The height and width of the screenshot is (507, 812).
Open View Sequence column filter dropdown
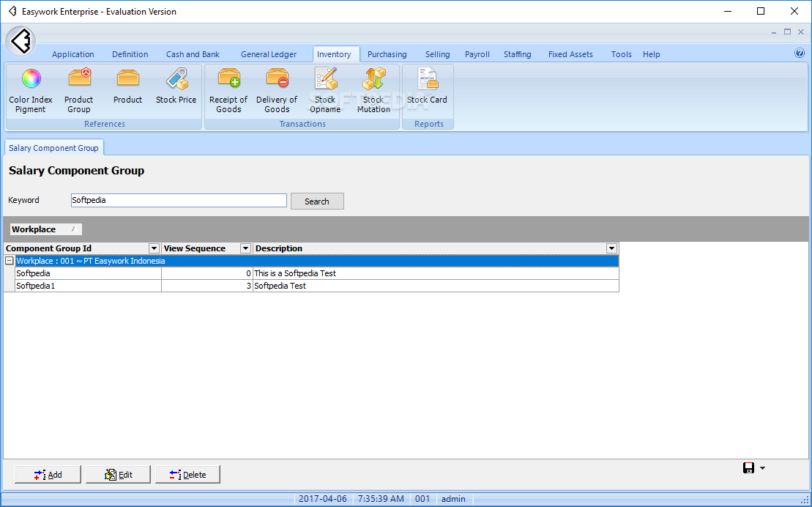[245, 248]
